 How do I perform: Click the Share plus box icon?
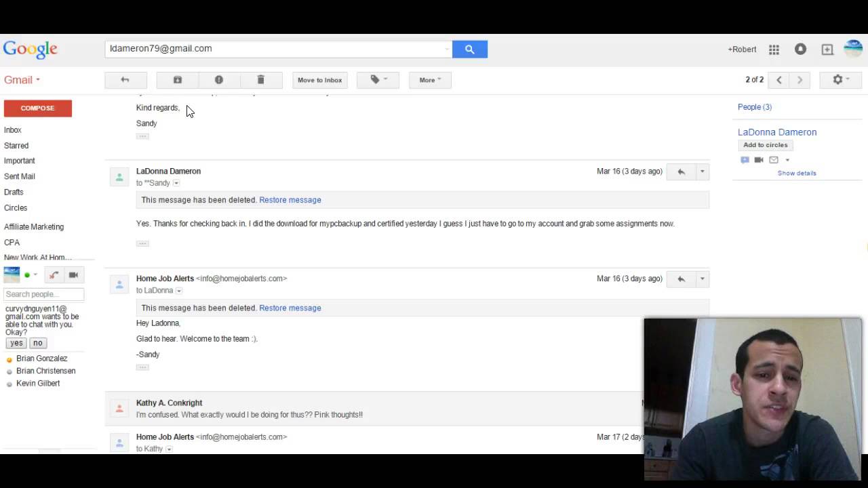point(827,49)
